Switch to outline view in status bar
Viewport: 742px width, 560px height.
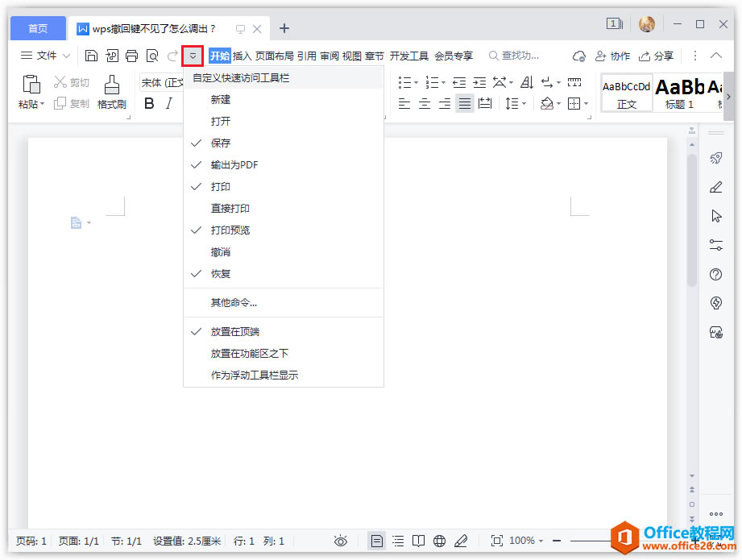[399, 541]
